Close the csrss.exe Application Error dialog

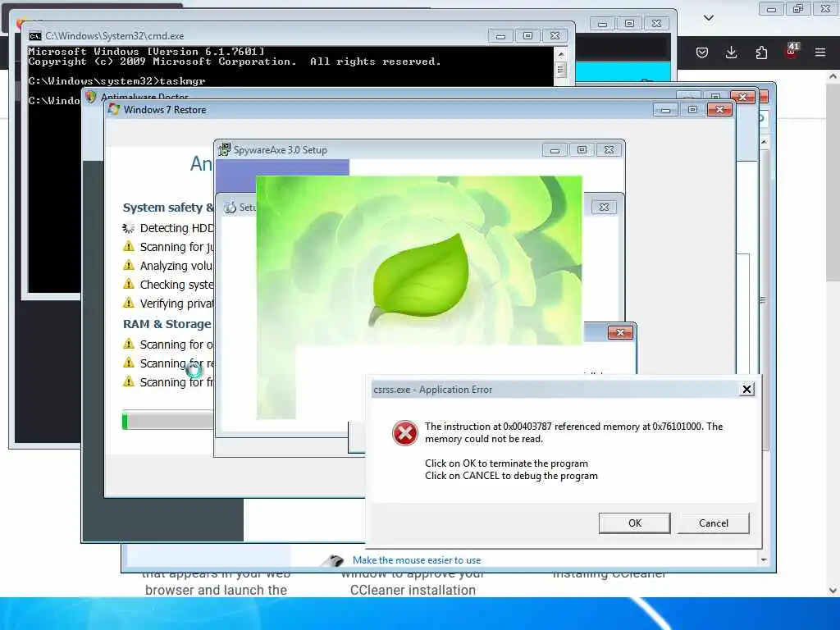coord(746,390)
